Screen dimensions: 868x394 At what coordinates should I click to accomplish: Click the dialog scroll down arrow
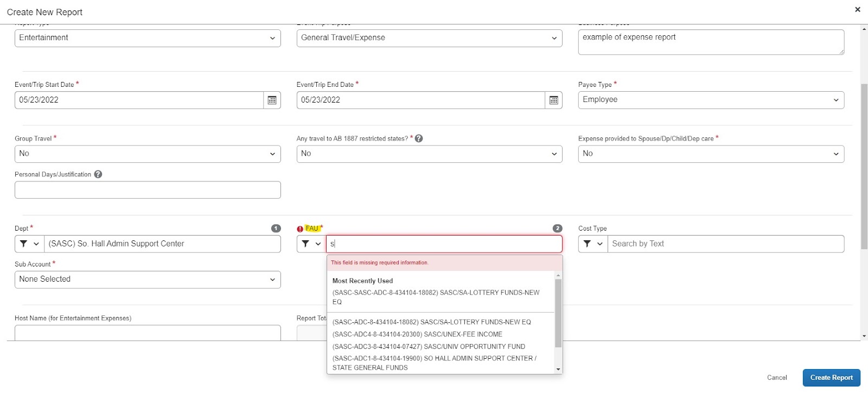coord(864,336)
